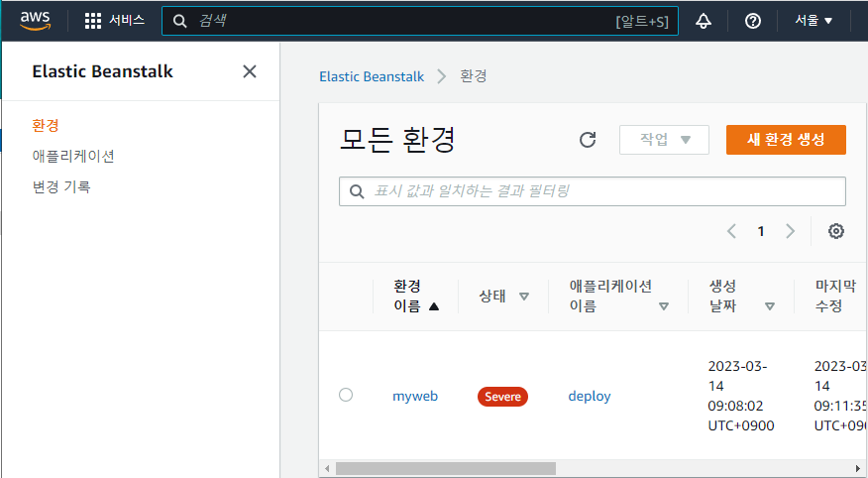
Task: Click the scrollbar right arrow
Action: 858,469
